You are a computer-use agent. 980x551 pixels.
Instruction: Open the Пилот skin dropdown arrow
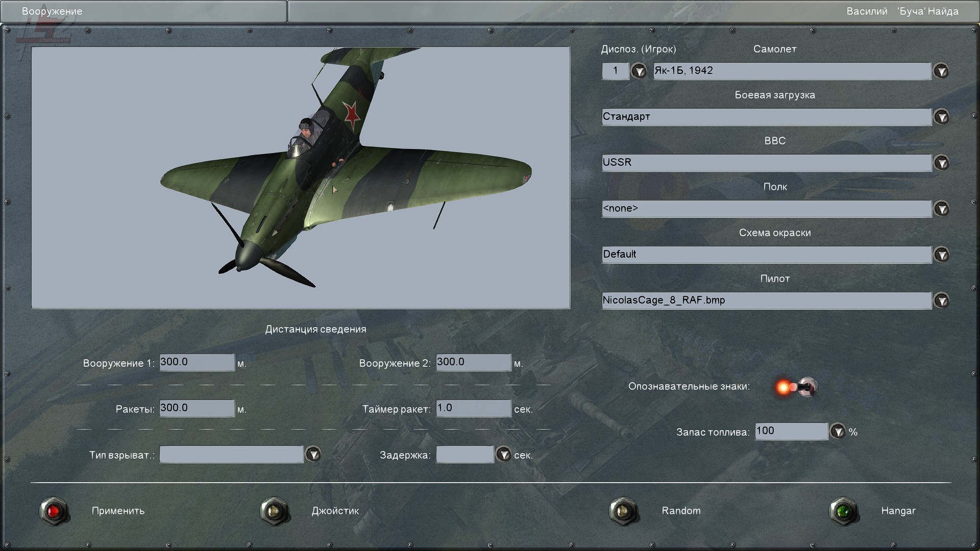click(941, 300)
